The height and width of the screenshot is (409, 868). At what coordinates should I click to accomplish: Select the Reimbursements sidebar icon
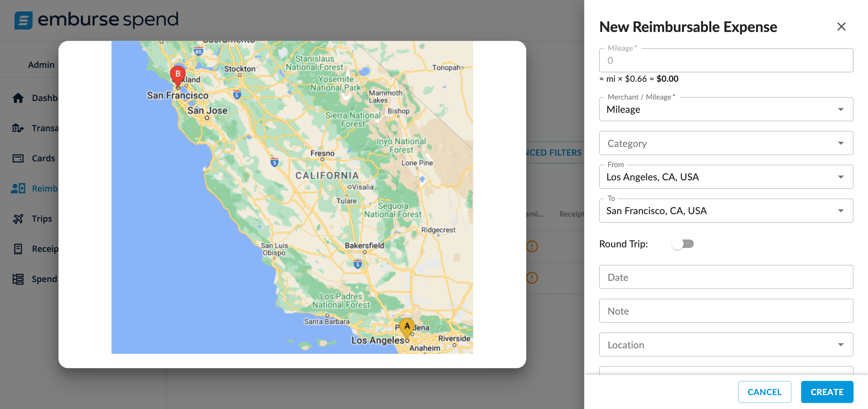pos(17,188)
